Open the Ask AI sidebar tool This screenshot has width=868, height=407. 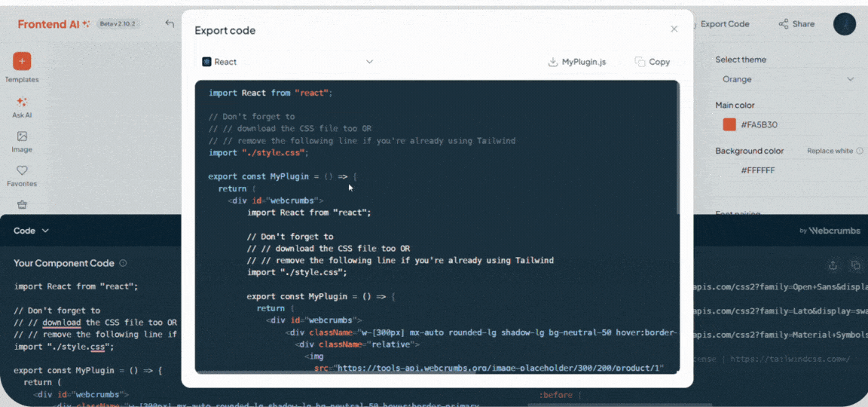click(x=22, y=108)
